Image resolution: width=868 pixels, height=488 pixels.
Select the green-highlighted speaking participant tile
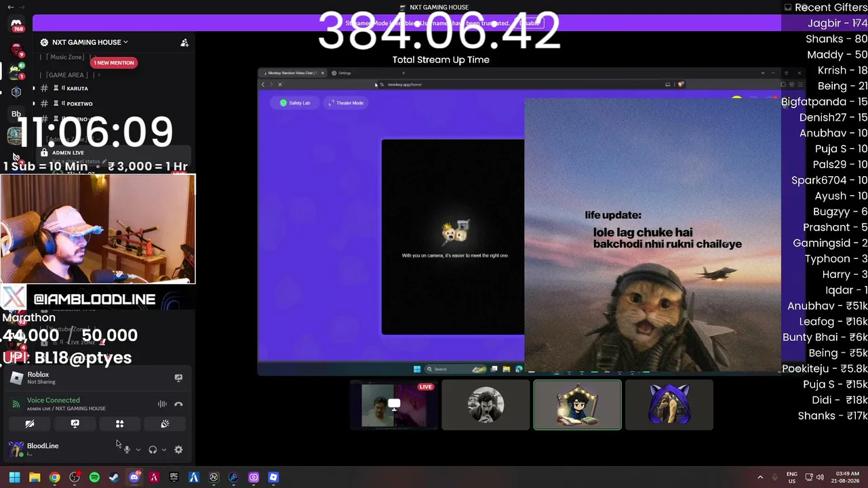tap(577, 405)
